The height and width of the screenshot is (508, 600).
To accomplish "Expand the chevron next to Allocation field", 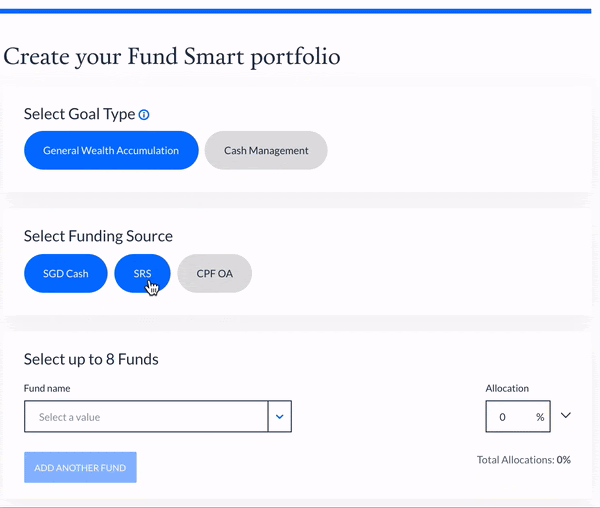I will coord(566,415).
